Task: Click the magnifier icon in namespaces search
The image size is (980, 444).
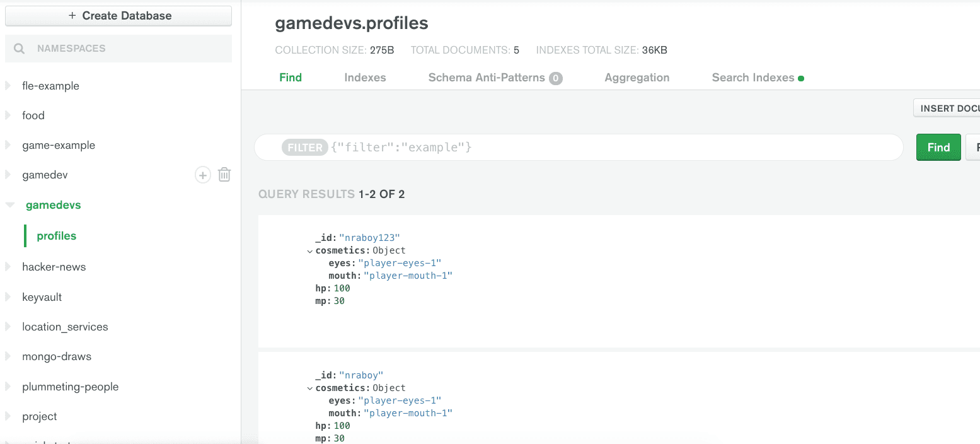Action: 20,49
